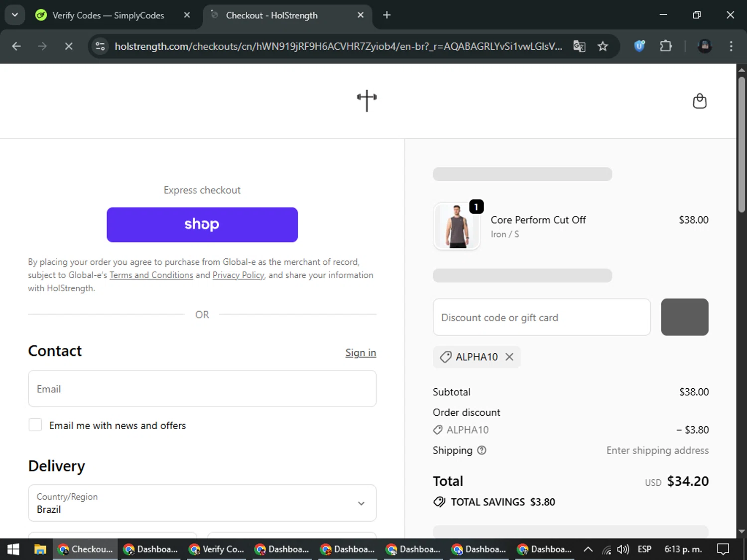This screenshot has width=747, height=560.
Task: Open the Bitwarden shield extension icon
Action: pos(639,46)
